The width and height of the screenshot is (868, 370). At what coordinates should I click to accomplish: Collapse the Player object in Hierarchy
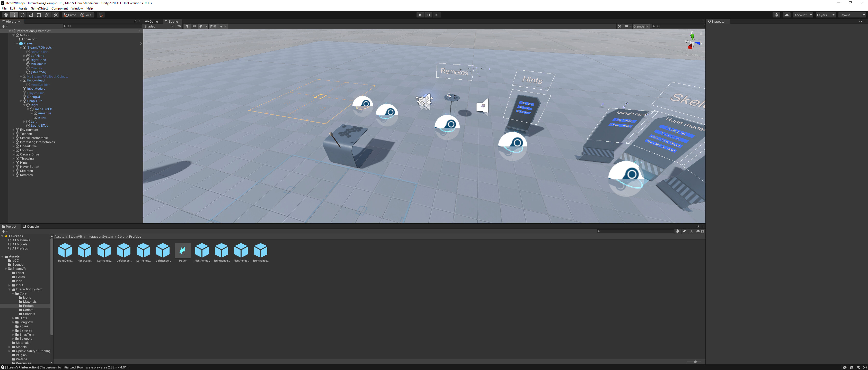coord(17,43)
